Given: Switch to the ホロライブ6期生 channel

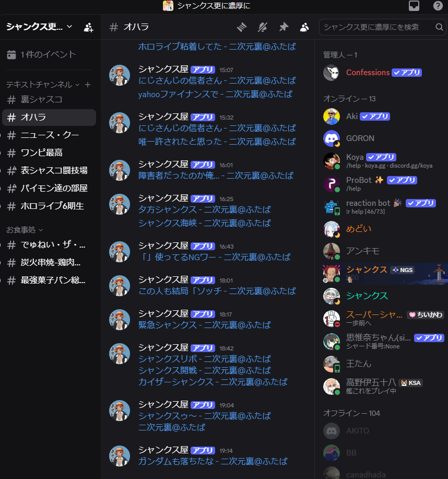Looking at the screenshot, I should [x=49, y=206].
